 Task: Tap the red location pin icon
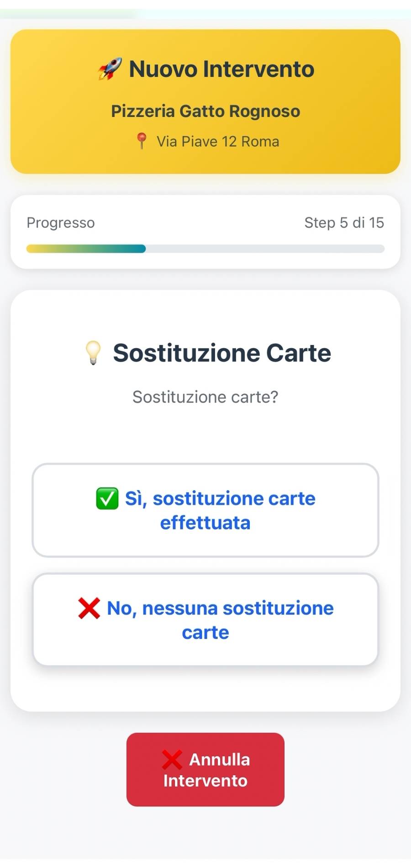click(x=142, y=141)
